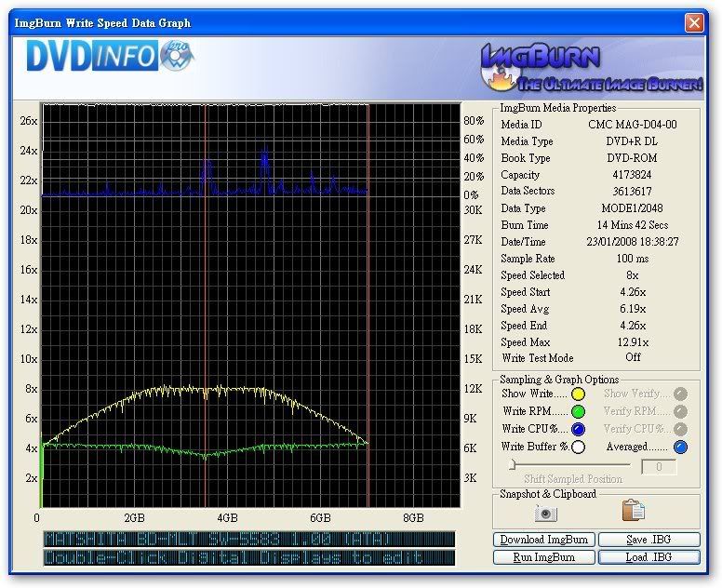
Task: Click the Sample Rate value 100 ms
Action: coord(632,259)
